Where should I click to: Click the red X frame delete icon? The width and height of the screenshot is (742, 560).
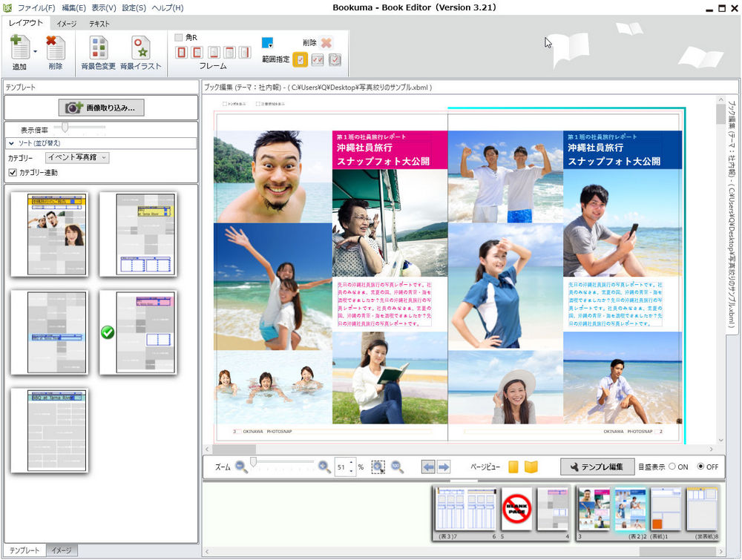coord(326,43)
